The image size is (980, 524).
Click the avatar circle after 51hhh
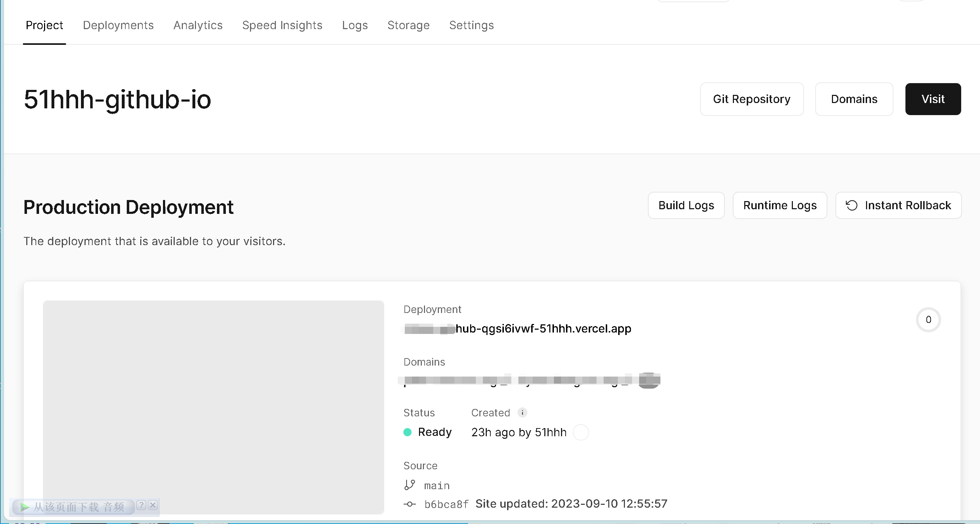click(581, 432)
